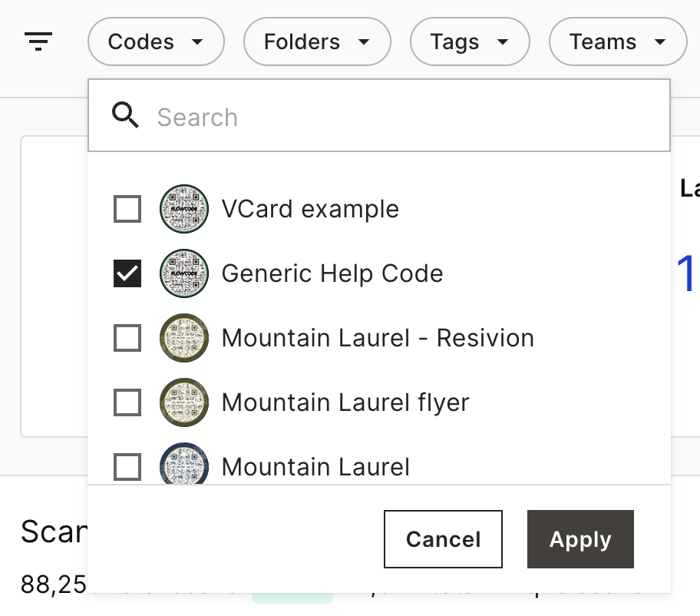
Task: Click the Mountain Laurel flyer QR icon
Action: [x=184, y=402]
